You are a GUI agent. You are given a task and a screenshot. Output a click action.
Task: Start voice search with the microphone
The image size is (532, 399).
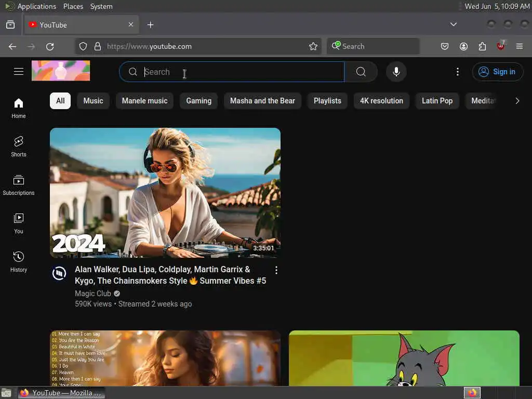click(x=396, y=72)
